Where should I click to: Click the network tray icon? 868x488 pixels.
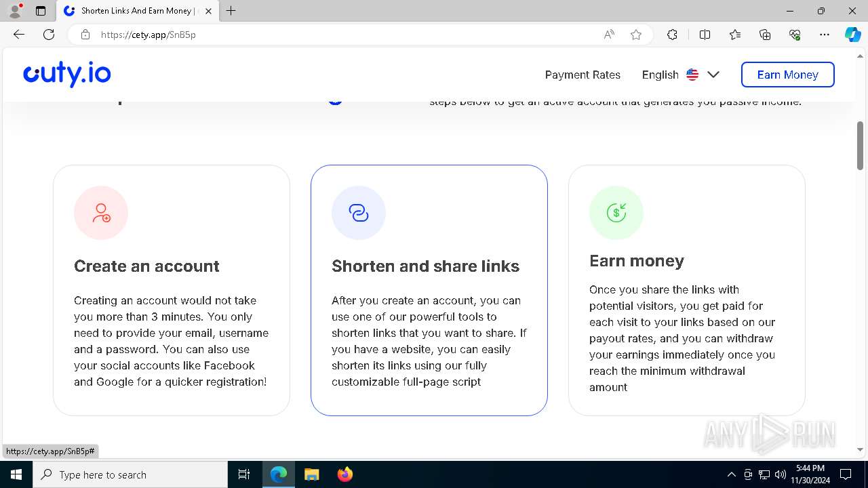tap(764, 474)
